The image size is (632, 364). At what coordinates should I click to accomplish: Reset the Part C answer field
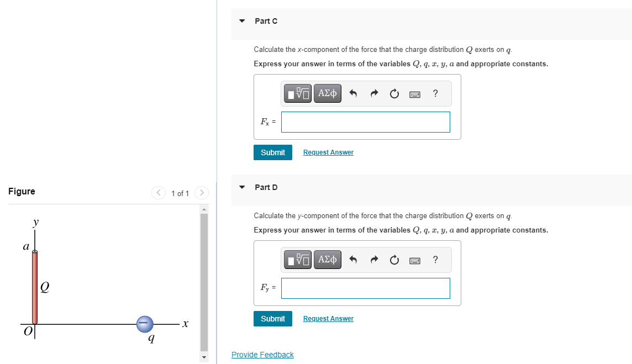(x=394, y=93)
